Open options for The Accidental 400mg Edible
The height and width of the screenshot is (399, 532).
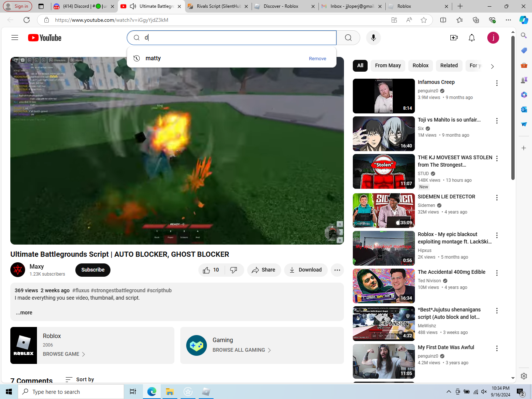(x=497, y=273)
